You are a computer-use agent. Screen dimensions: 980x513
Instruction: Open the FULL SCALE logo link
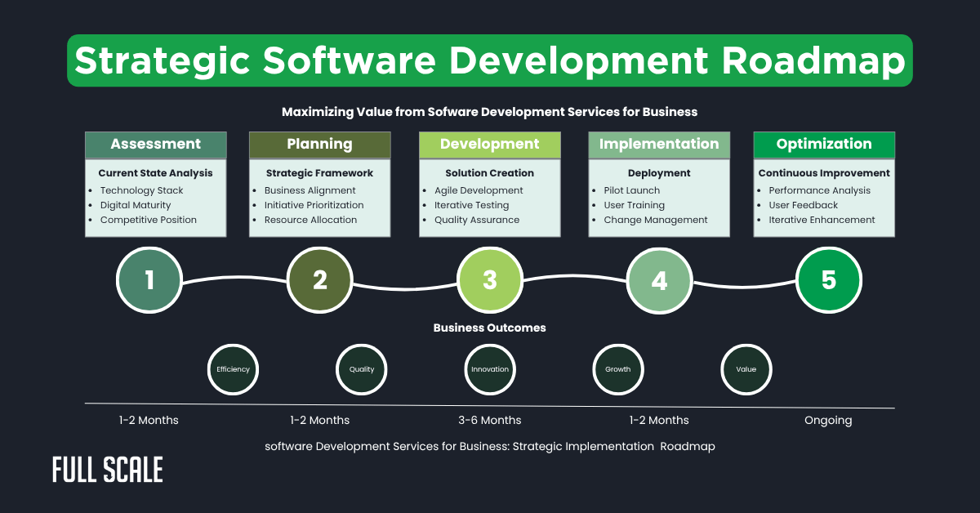point(107,470)
